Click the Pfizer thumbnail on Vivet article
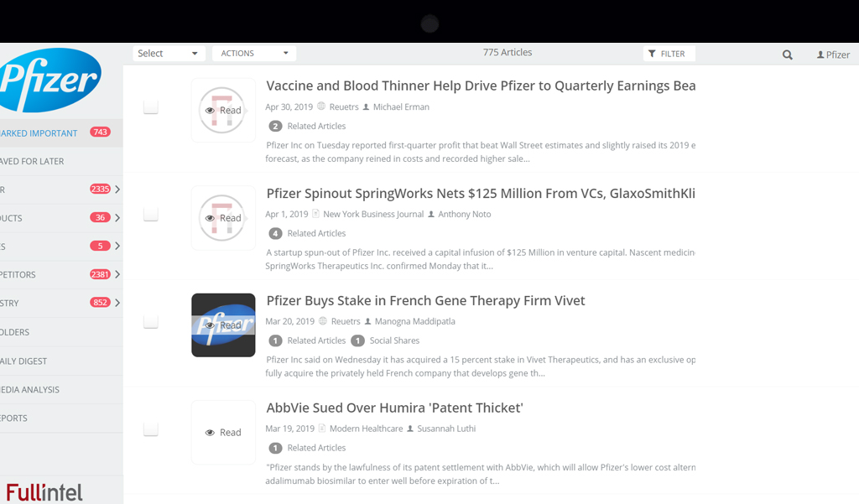This screenshot has width=859, height=504. pyautogui.click(x=223, y=325)
